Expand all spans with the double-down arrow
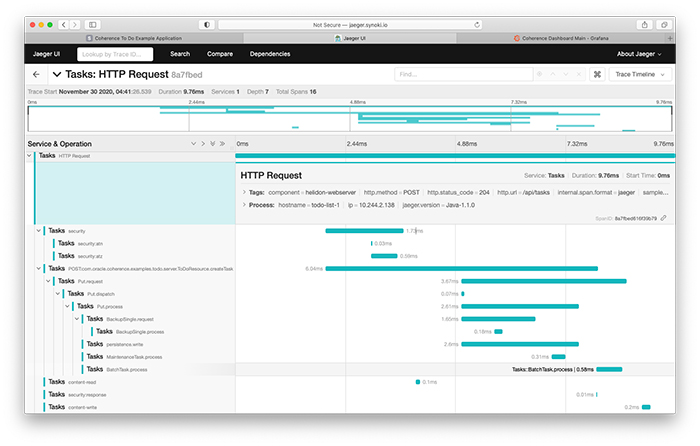Viewport: 700px width, 446px height. click(x=212, y=144)
